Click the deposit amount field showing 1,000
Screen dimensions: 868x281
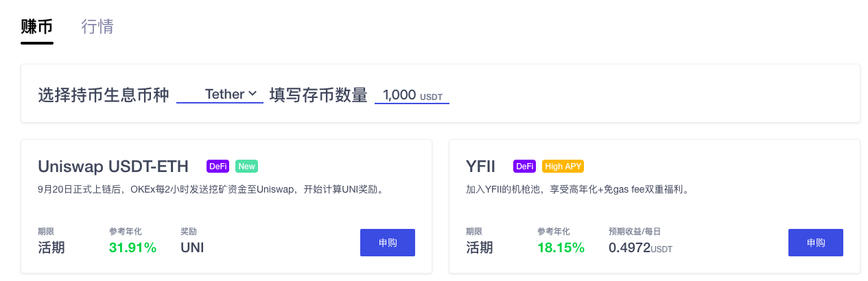(412, 95)
